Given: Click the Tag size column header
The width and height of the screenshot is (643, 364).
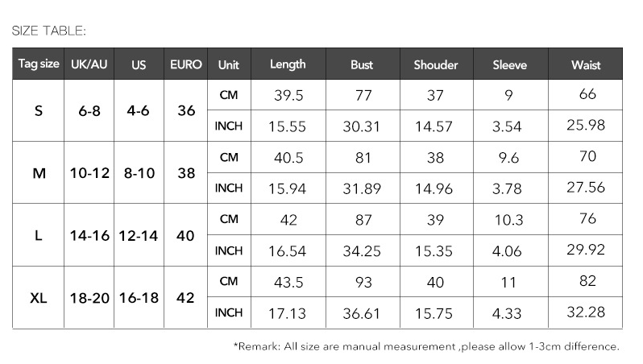Looking at the screenshot, I should (x=39, y=64).
